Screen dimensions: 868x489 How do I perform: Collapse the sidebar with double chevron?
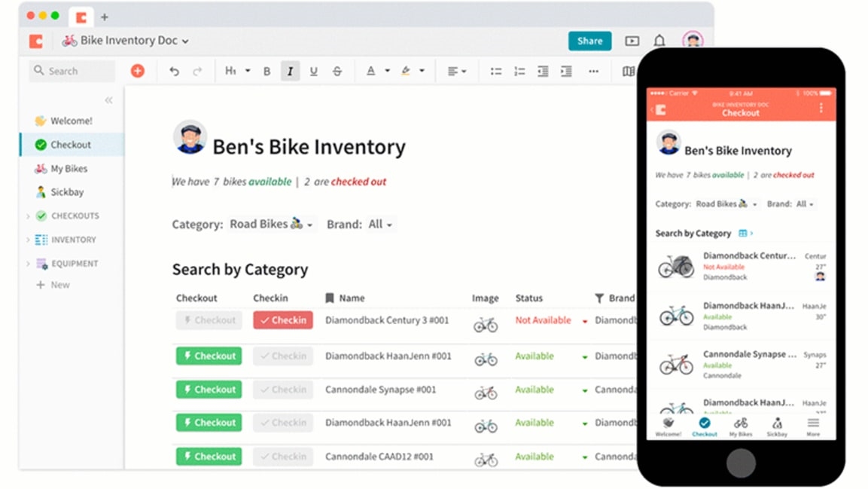coord(108,100)
